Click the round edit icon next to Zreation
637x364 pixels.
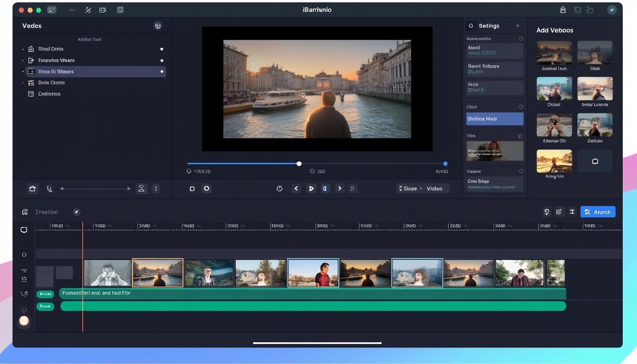76,212
